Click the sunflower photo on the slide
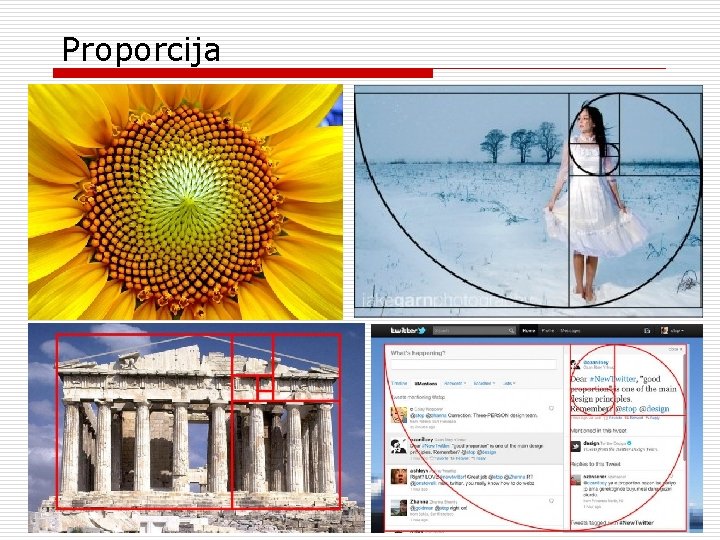This screenshot has width=720, height=540. click(185, 202)
